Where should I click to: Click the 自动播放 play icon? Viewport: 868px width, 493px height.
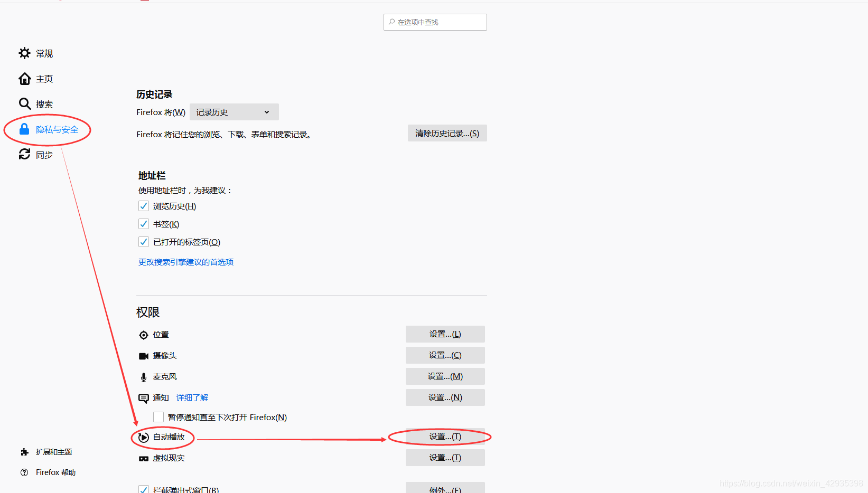(143, 437)
